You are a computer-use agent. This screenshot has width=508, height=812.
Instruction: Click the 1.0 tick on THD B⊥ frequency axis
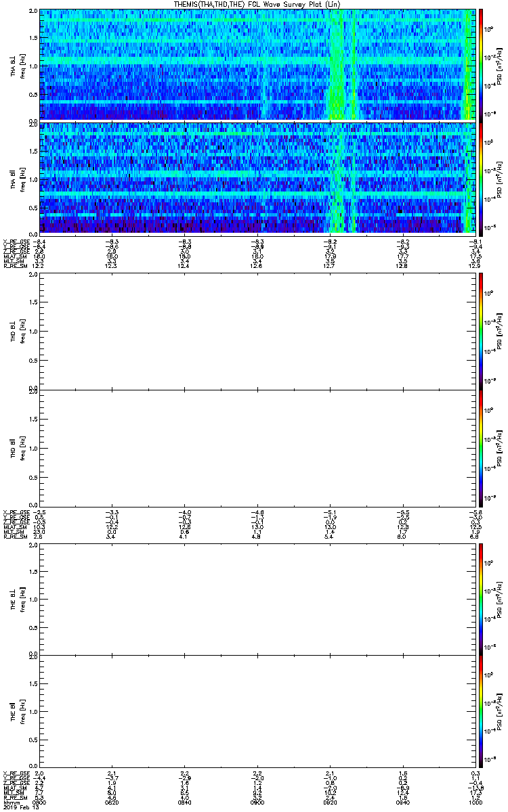(33, 332)
